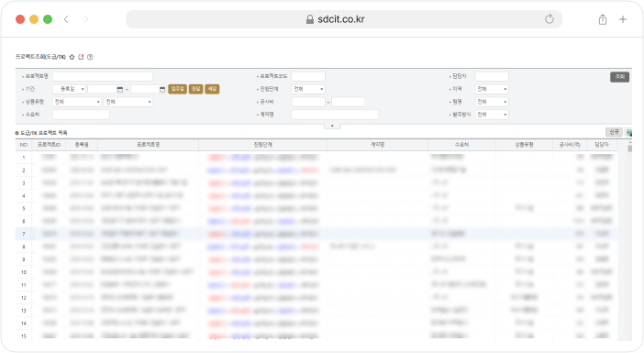Collapse the search panel with center arrow

pos(332,126)
